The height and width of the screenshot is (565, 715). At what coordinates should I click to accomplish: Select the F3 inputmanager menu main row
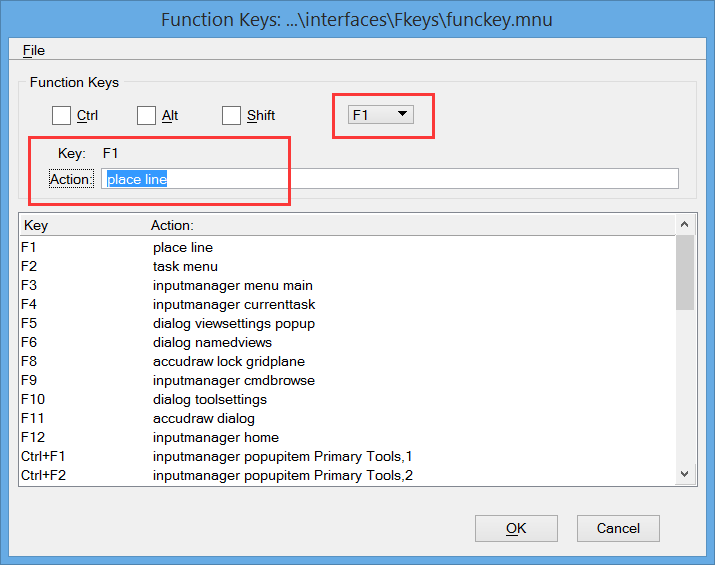click(x=347, y=285)
